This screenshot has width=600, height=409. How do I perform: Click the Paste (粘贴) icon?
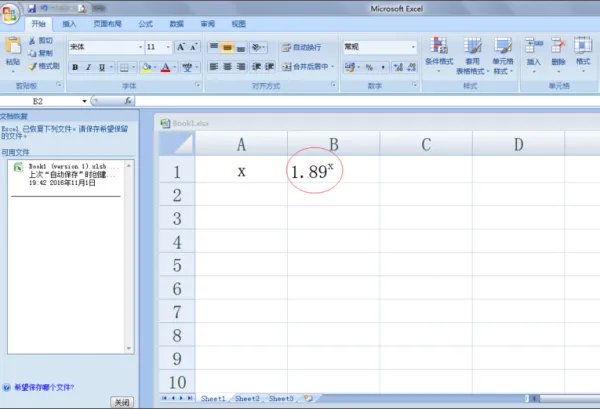12,48
